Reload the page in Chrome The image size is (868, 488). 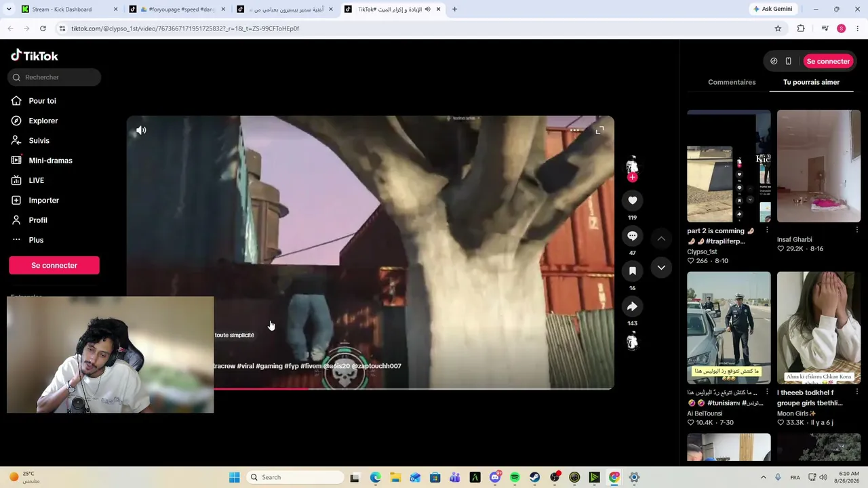pyautogui.click(x=43, y=28)
